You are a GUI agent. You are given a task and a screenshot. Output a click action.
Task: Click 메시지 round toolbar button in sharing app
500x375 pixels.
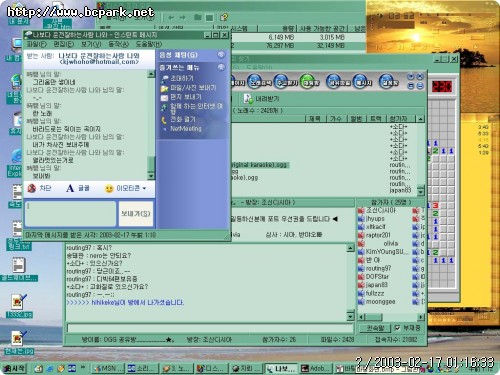pyautogui.click(x=362, y=82)
